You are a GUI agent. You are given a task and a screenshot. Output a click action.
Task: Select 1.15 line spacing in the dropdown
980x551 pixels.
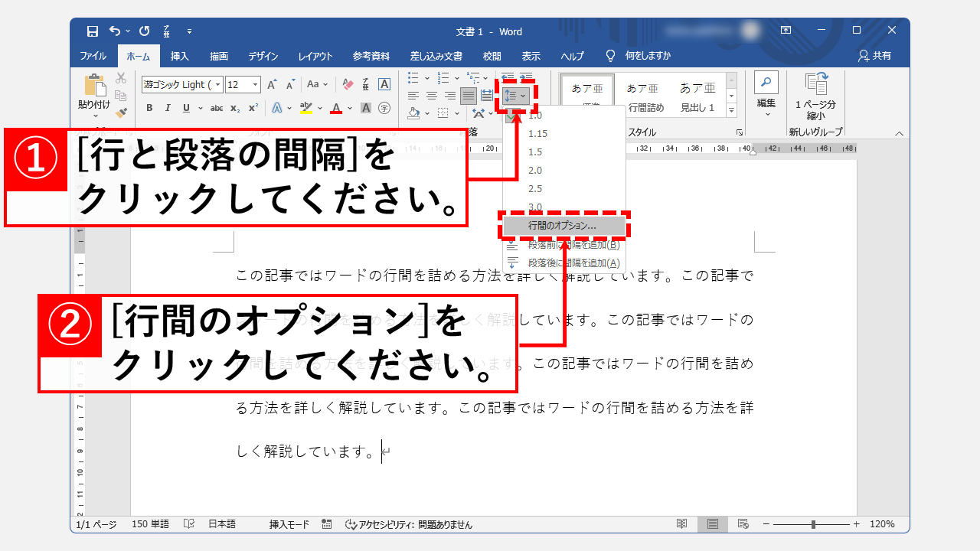(564, 133)
